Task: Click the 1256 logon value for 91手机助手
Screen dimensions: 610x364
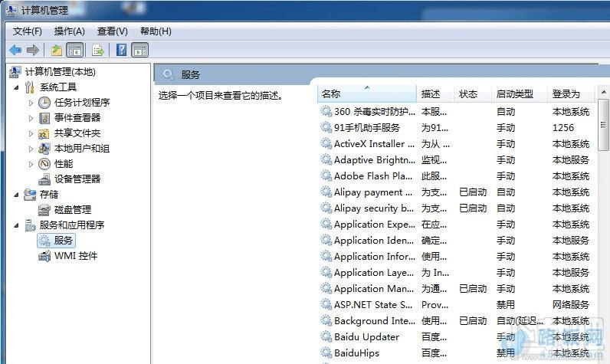Action: (x=563, y=127)
